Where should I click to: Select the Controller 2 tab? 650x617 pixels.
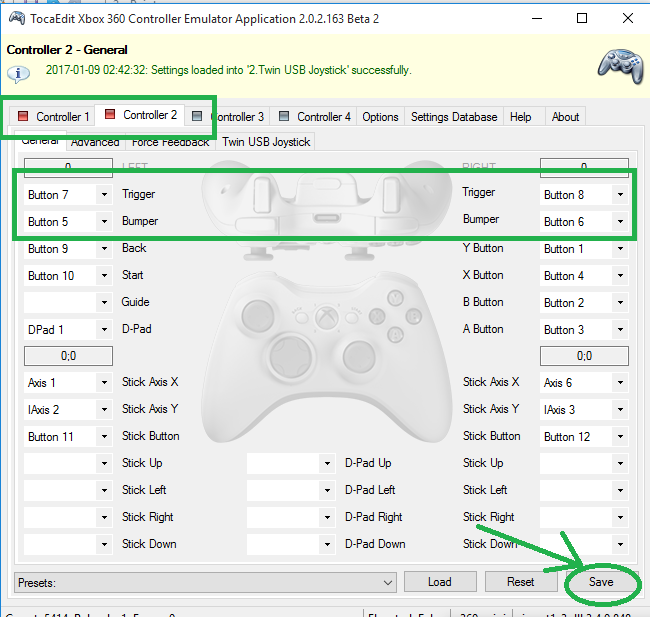click(x=141, y=115)
